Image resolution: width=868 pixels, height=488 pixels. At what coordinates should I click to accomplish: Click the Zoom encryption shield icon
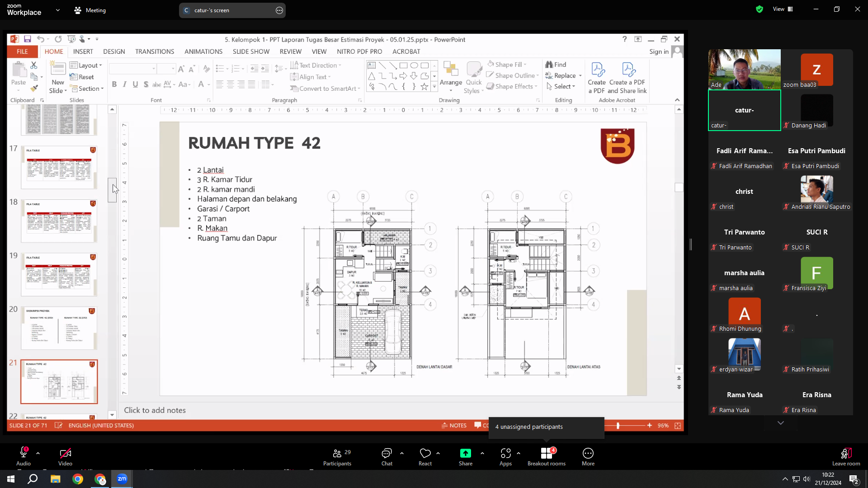click(759, 9)
